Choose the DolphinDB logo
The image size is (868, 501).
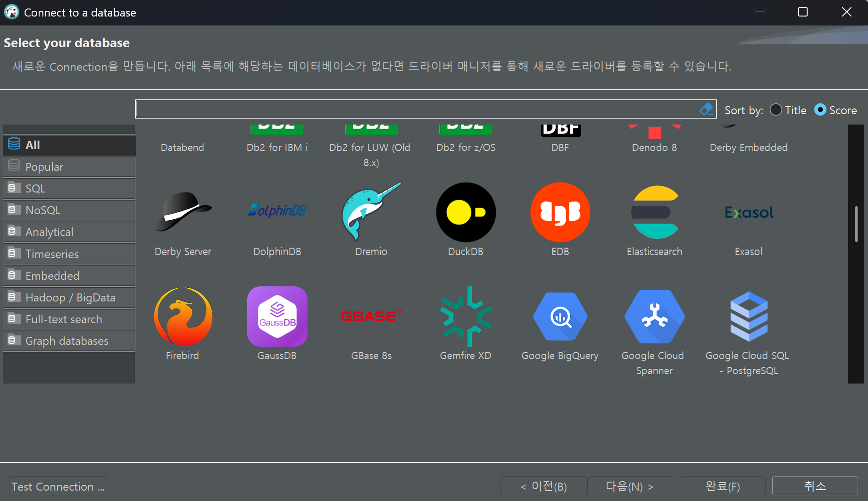click(x=277, y=210)
